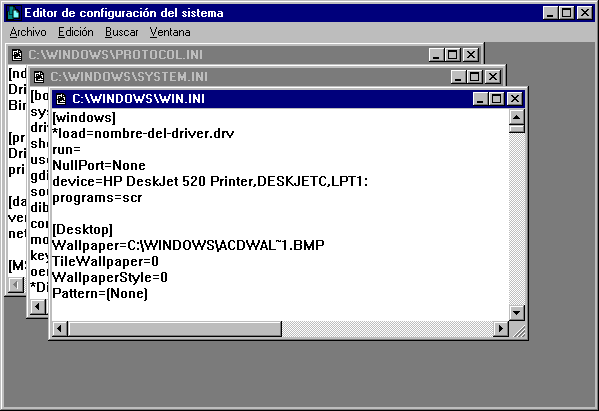599x411 pixels.
Task: Click the left scroll arrow of the PROTOCOL.INI window
Action: click(16, 285)
